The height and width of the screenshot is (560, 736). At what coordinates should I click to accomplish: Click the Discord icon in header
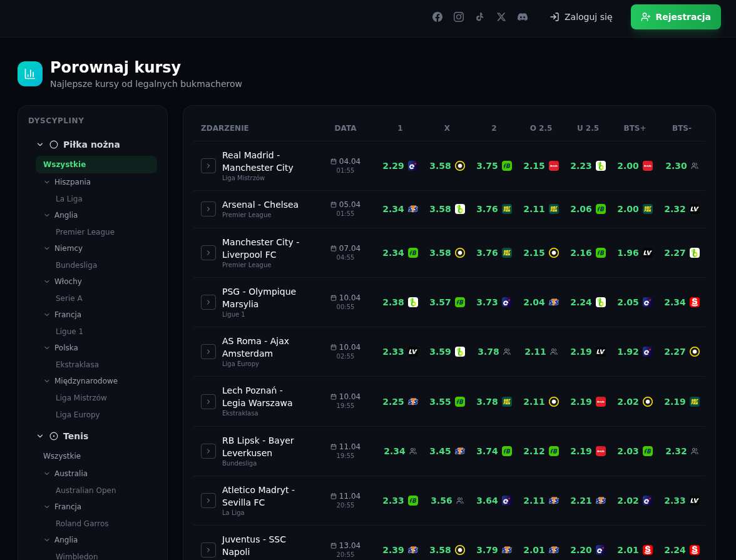[x=523, y=17]
